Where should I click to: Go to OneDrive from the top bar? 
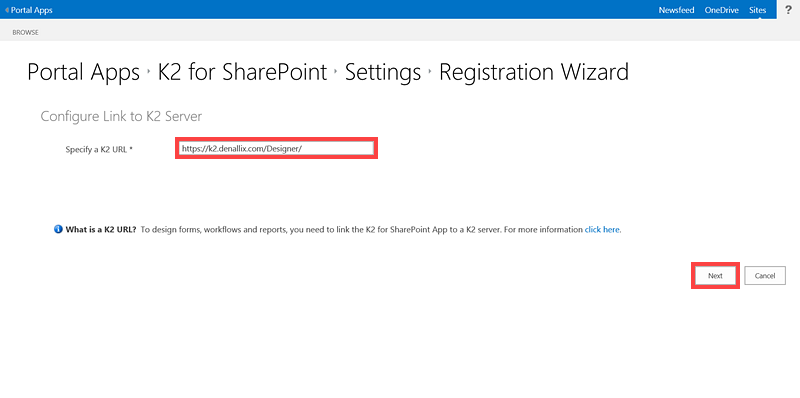[721, 10]
